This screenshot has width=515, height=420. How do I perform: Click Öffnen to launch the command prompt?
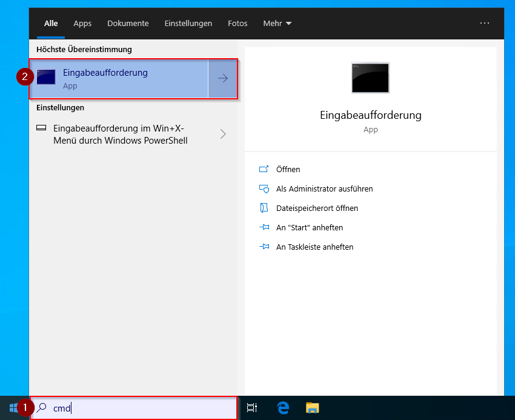(x=288, y=170)
